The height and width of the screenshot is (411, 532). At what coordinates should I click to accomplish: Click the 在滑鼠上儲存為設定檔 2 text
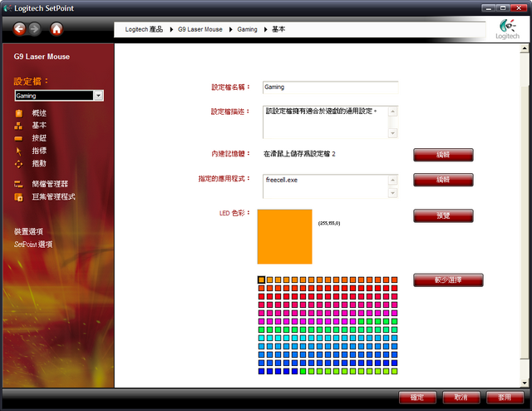(x=299, y=154)
